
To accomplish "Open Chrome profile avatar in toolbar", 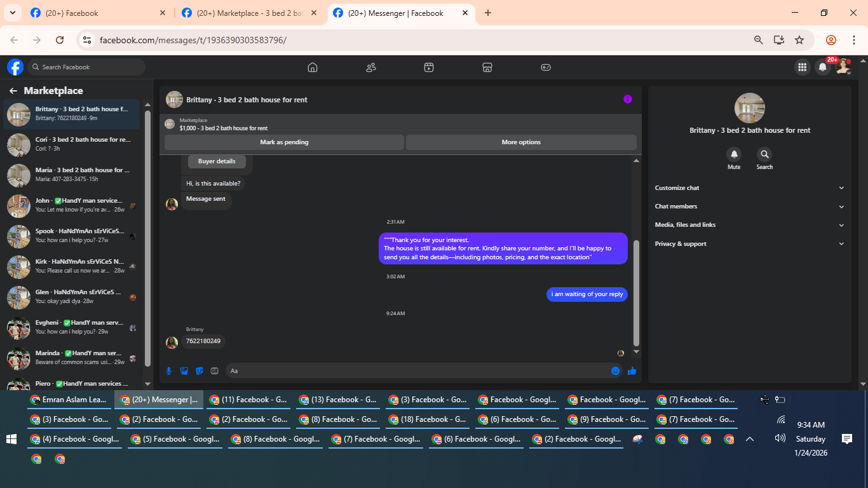I will pos(831,40).
